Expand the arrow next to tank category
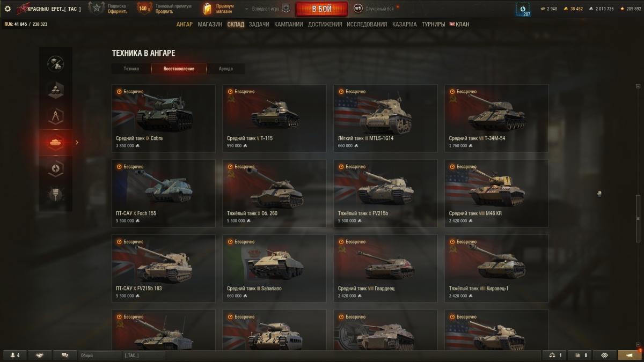644x362 pixels. tap(77, 142)
